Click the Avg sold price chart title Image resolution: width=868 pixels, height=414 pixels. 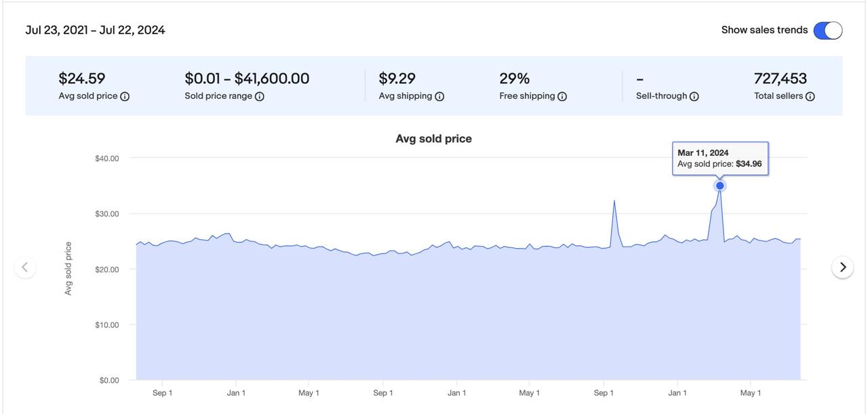(434, 138)
